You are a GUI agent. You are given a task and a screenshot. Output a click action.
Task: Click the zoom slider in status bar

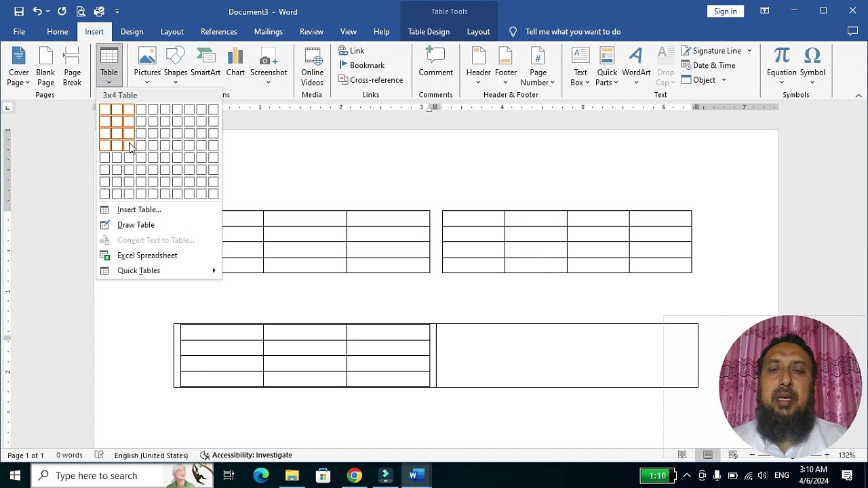point(789,455)
